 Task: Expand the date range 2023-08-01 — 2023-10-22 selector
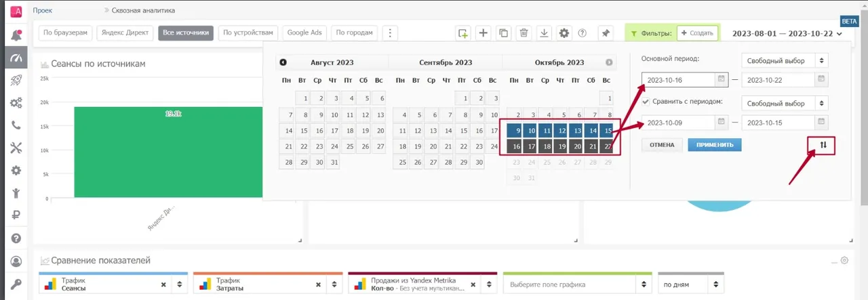pyautogui.click(x=787, y=33)
